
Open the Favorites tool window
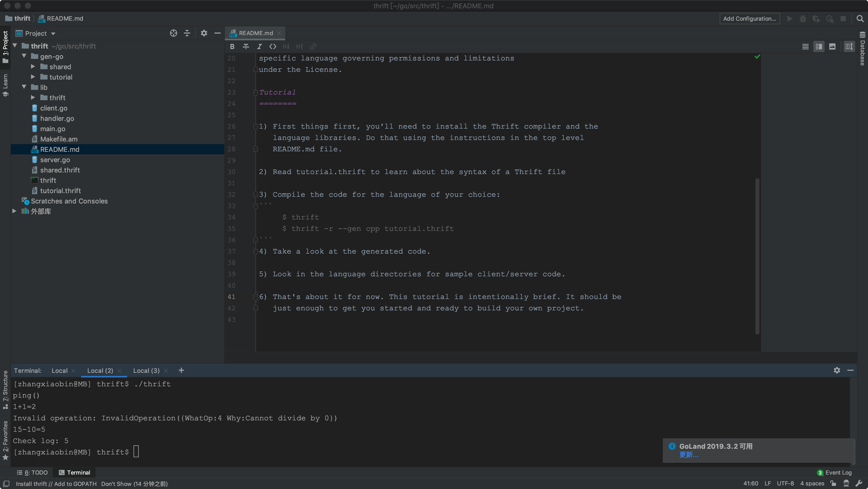(5, 440)
